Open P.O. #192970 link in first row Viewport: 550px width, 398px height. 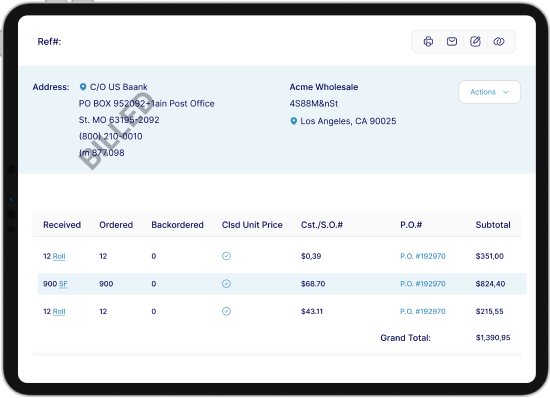pos(423,256)
